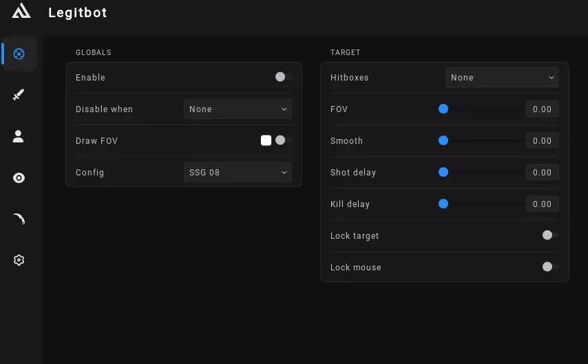Open the settings gear icon in sidebar

point(19,260)
